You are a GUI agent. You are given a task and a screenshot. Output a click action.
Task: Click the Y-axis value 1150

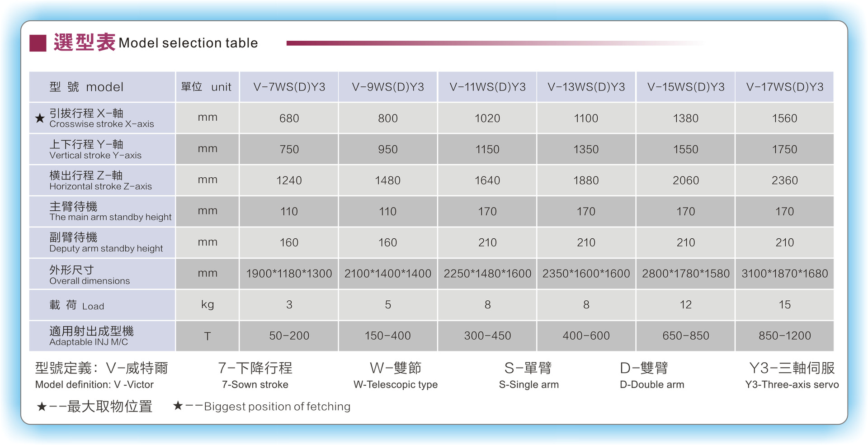[x=487, y=150]
